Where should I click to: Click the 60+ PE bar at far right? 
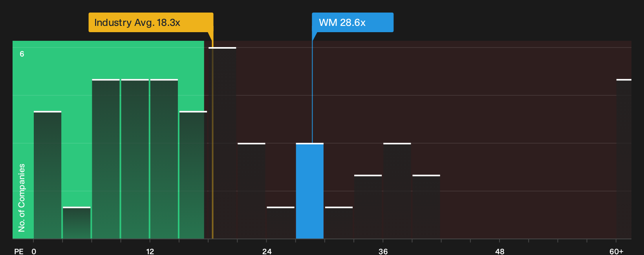coord(624,159)
